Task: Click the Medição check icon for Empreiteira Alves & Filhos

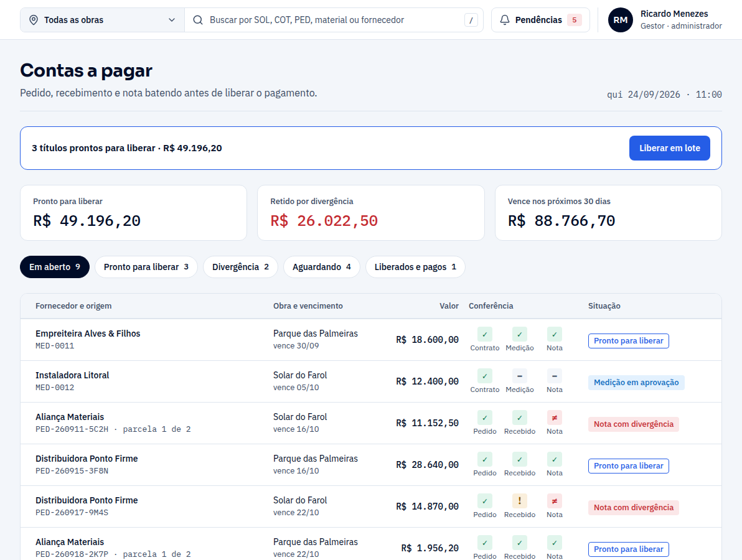Action: pos(520,334)
